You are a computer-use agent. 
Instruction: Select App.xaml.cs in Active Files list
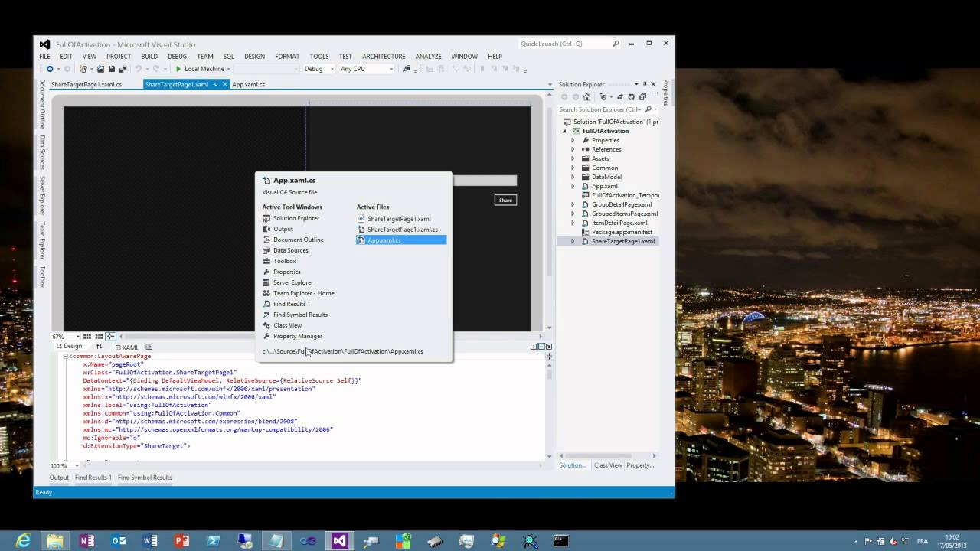(x=401, y=240)
